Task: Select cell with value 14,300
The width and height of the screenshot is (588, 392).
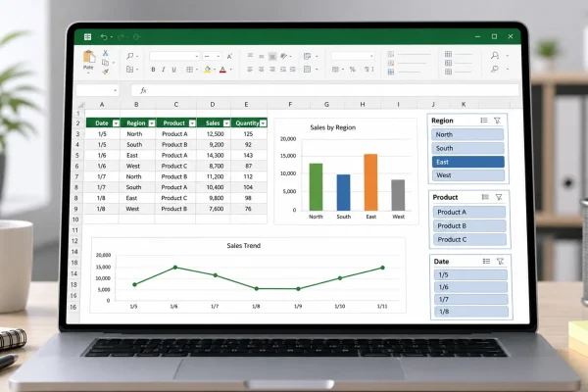Action: tap(213, 155)
